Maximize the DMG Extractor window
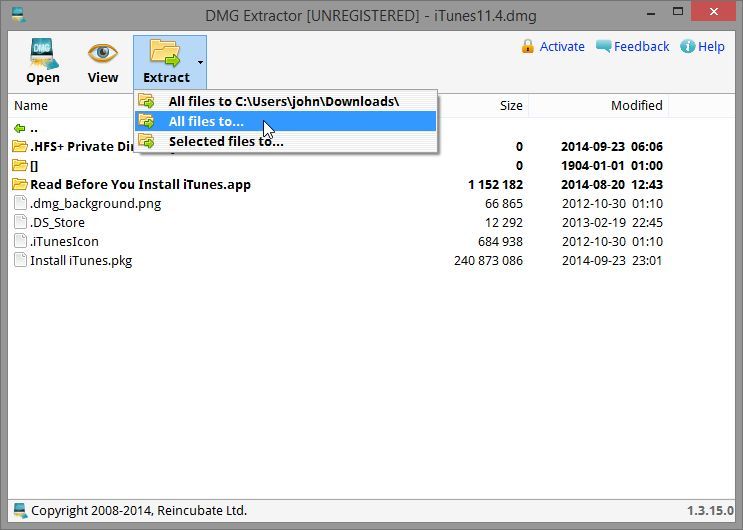The height and width of the screenshot is (530, 743). [678, 11]
